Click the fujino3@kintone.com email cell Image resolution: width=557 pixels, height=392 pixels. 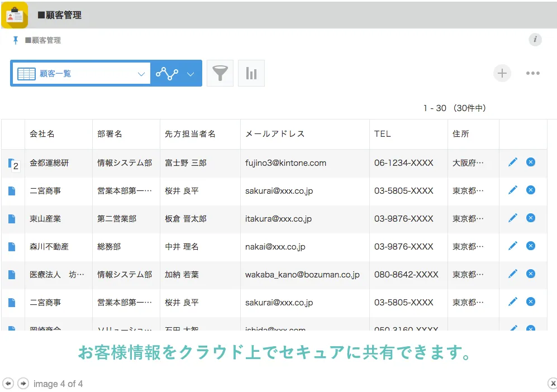pos(285,163)
